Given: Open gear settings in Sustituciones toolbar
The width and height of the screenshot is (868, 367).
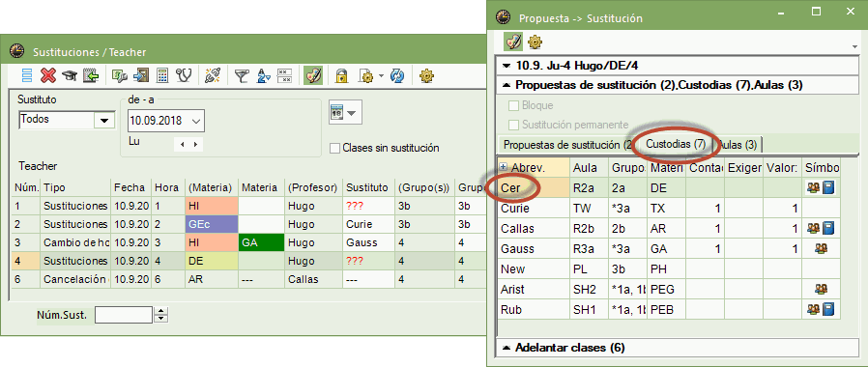Looking at the screenshot, I should pos(425,75).
